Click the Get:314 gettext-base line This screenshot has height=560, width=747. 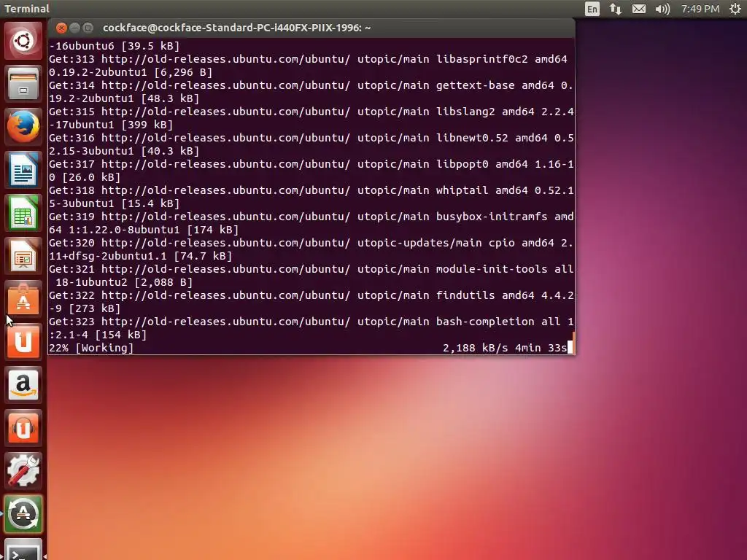pos(311,85)
